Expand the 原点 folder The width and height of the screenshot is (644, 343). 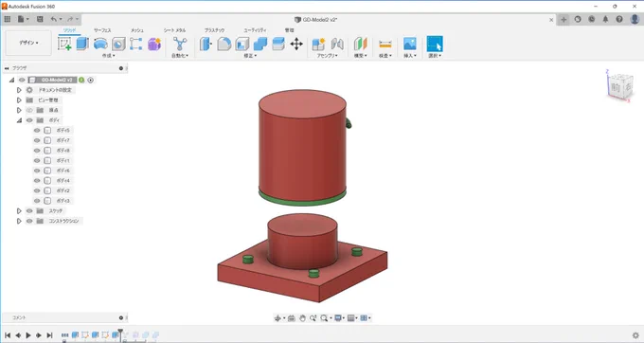19,110
